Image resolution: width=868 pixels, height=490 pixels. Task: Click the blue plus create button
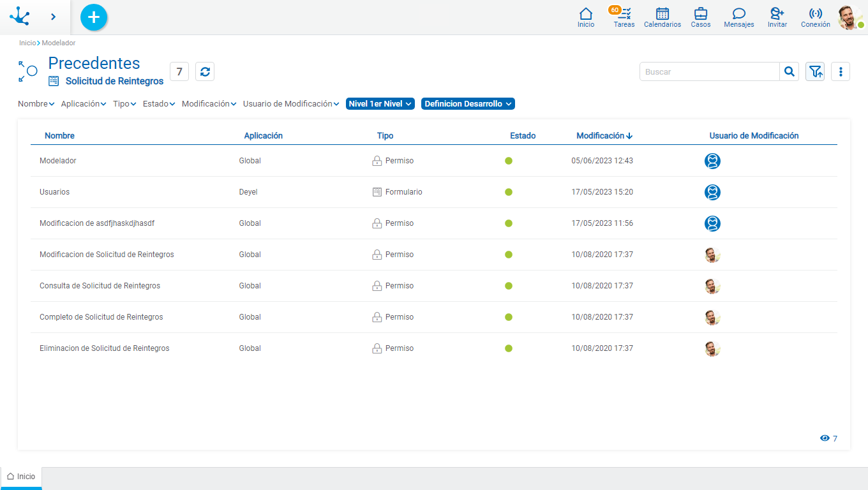pyautogui.click(x=94, y=17)
